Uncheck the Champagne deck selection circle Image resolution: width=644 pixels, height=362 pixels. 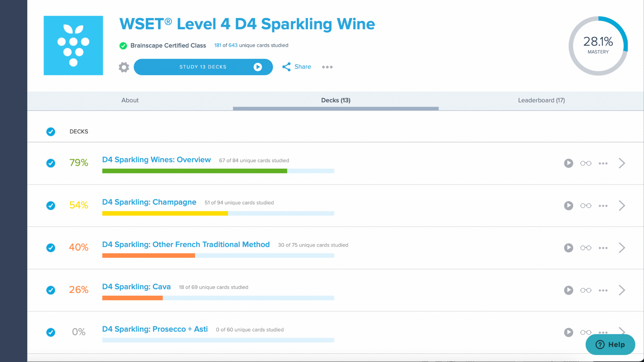[x=51, y=206]
